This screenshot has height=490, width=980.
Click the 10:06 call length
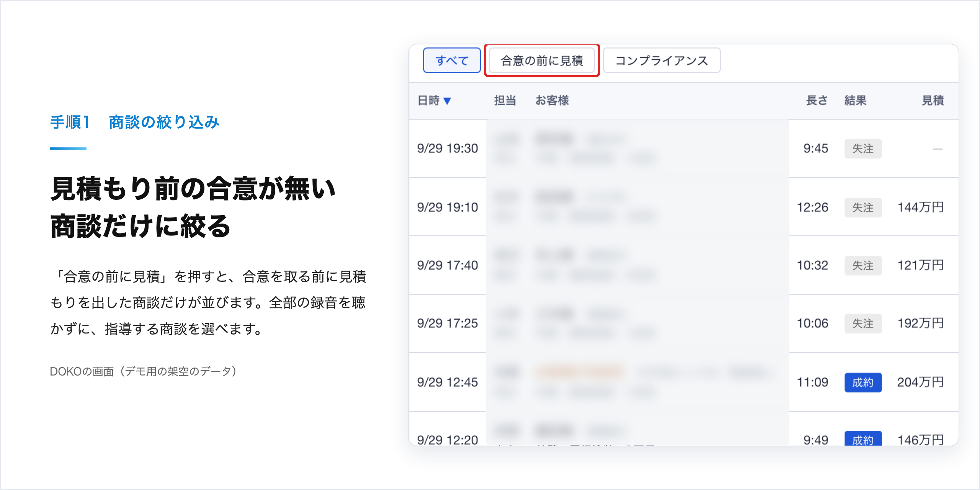(812, 323)
